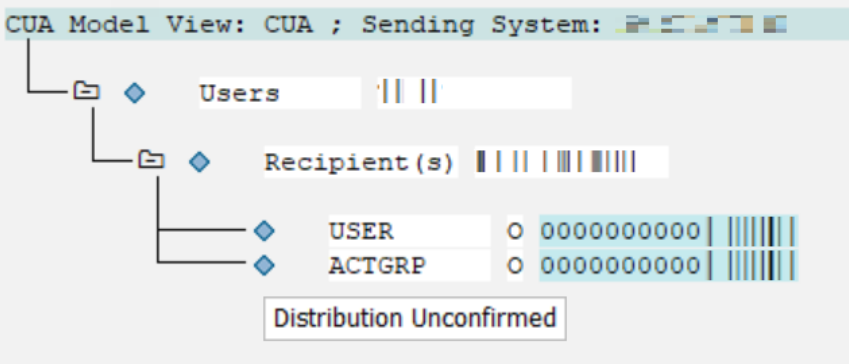Click the diamond icon beside USER

pyautogui.click(x=264, y=231)
